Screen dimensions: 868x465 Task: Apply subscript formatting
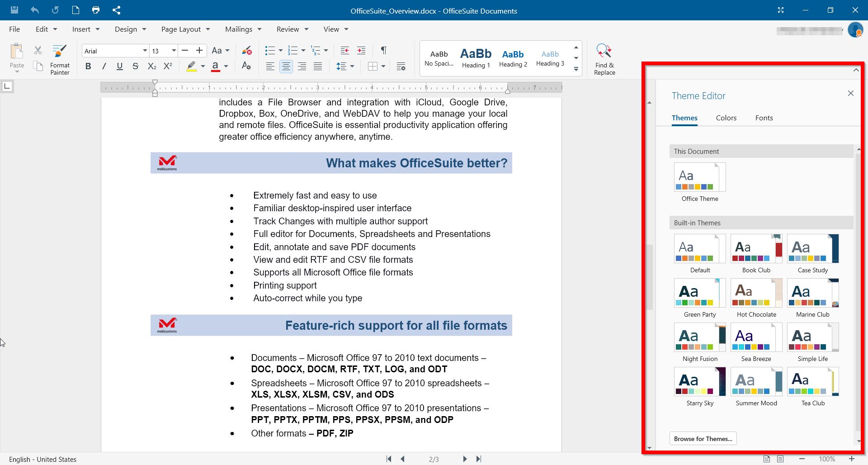pyautogui.click(x=152, y=66)
